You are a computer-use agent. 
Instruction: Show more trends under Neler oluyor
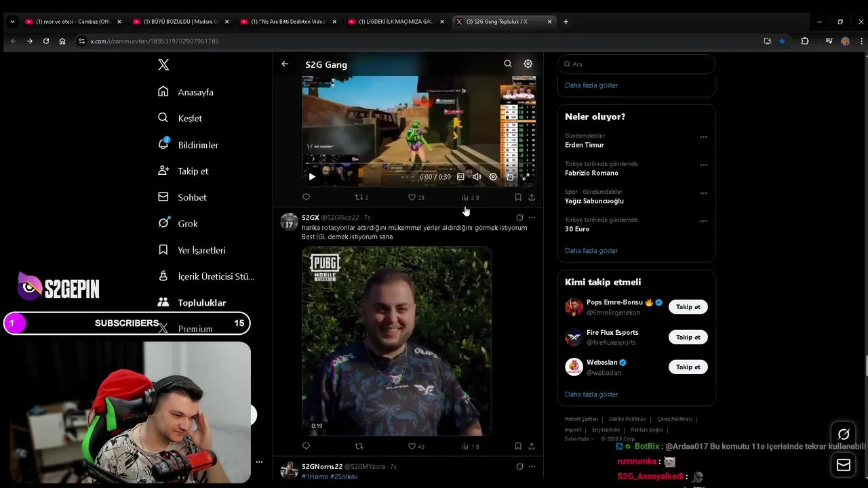tap(591, 251)
